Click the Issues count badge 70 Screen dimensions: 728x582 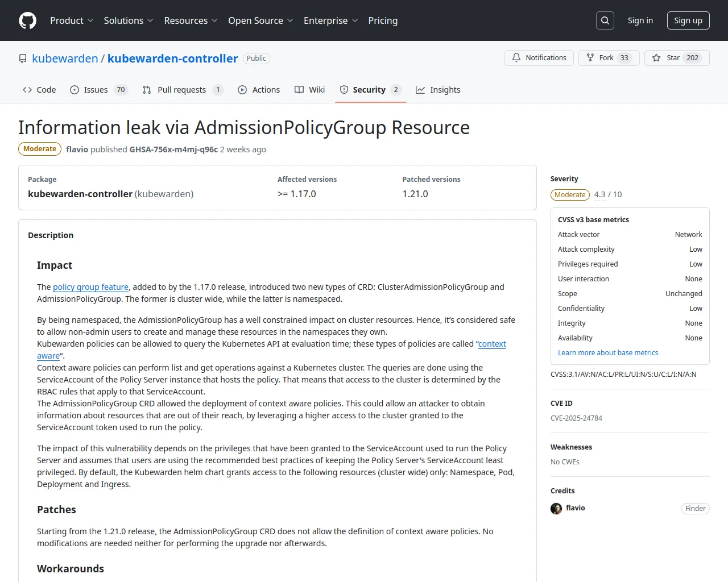[x=121, y=90]
